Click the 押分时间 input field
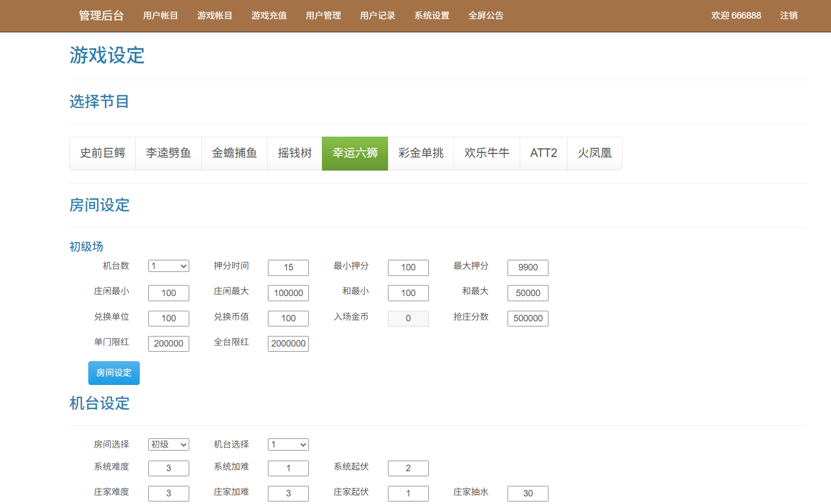The height and width of the screenshot is (504, 831). point(288,267)
